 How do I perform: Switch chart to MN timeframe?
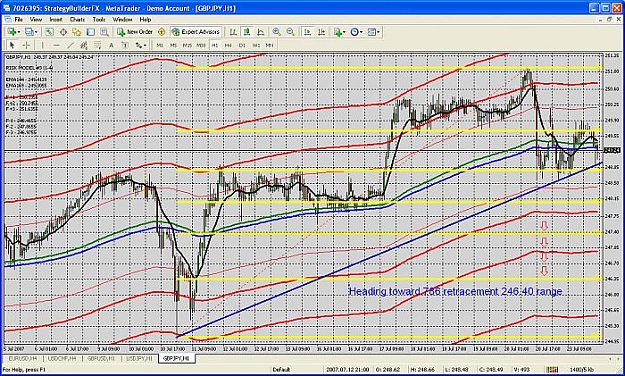pyautogui.click(x=269, y=45)
